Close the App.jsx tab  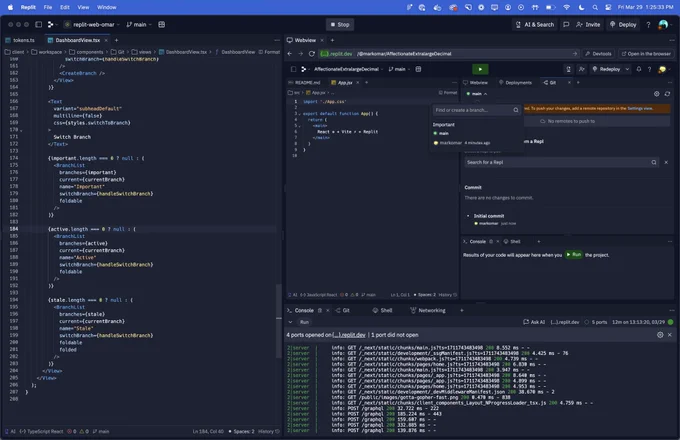[357, 82]
